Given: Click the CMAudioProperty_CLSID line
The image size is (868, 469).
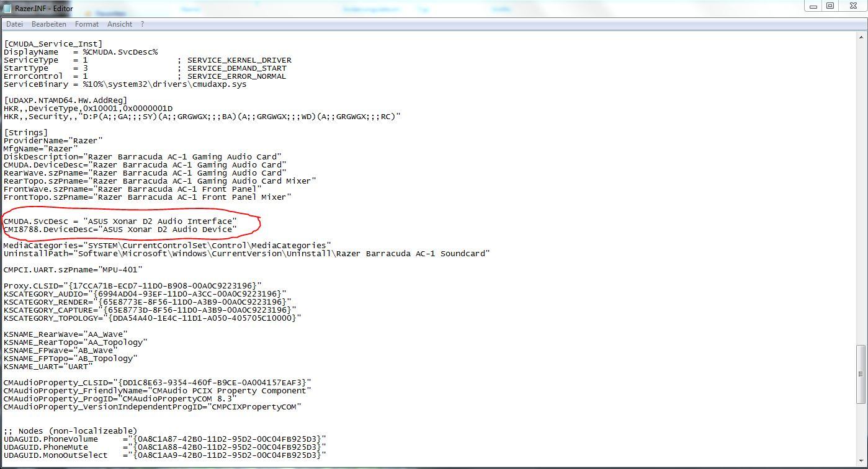Looking at the screenshot, I should (x=157, y=383).
